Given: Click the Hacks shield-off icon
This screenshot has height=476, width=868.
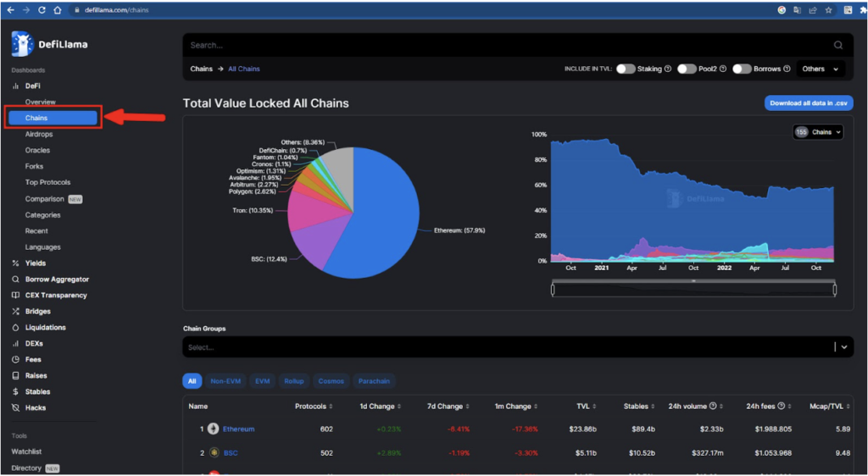Looking at the screenshot, I should click(15, 407).
